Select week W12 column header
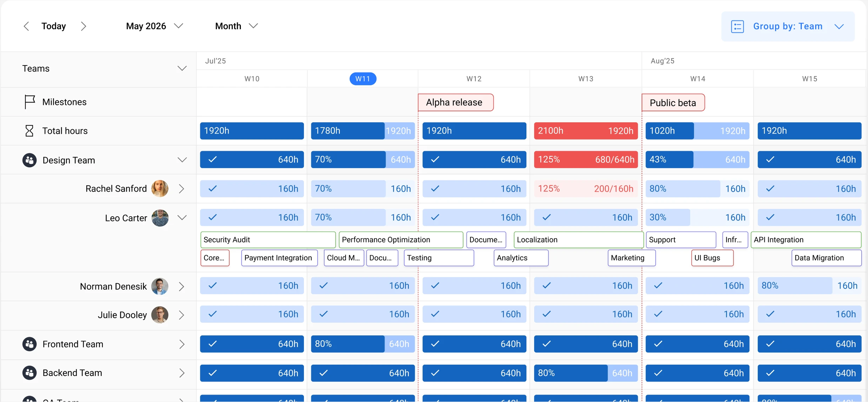Viewport: 868px width, 402px height. click(x=474, y=79)
